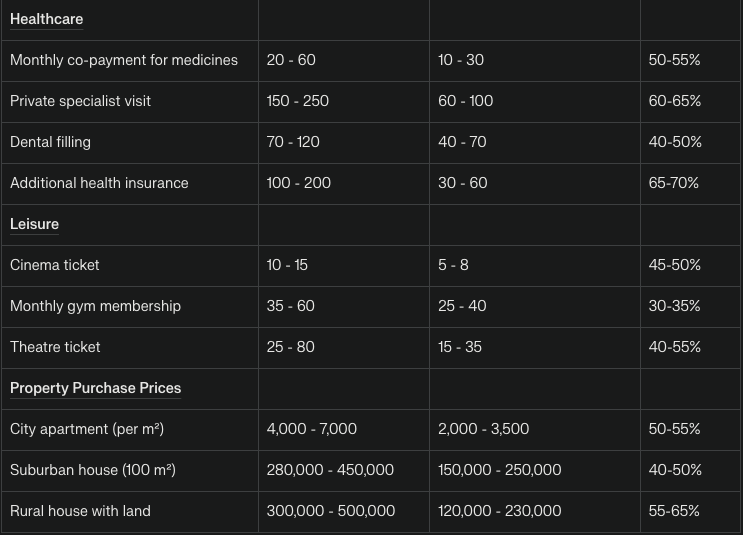Click the Additional health insurance label

coord(99,183)
